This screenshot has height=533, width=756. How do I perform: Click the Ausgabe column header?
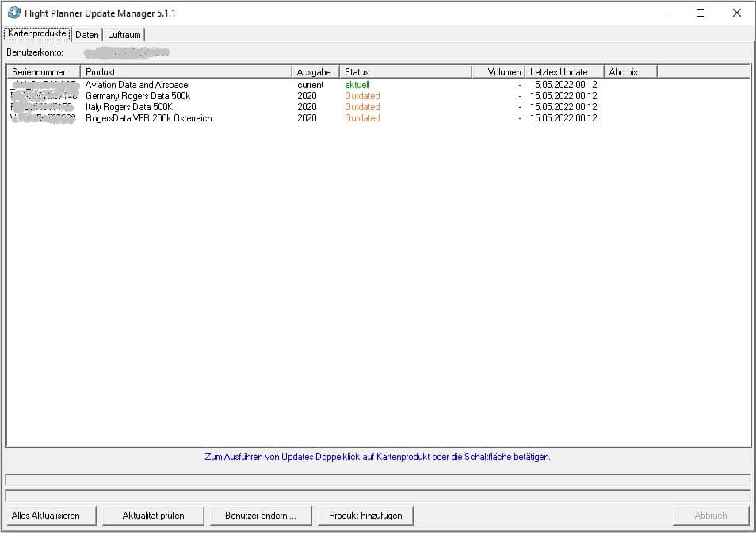(x=315, y=72)
